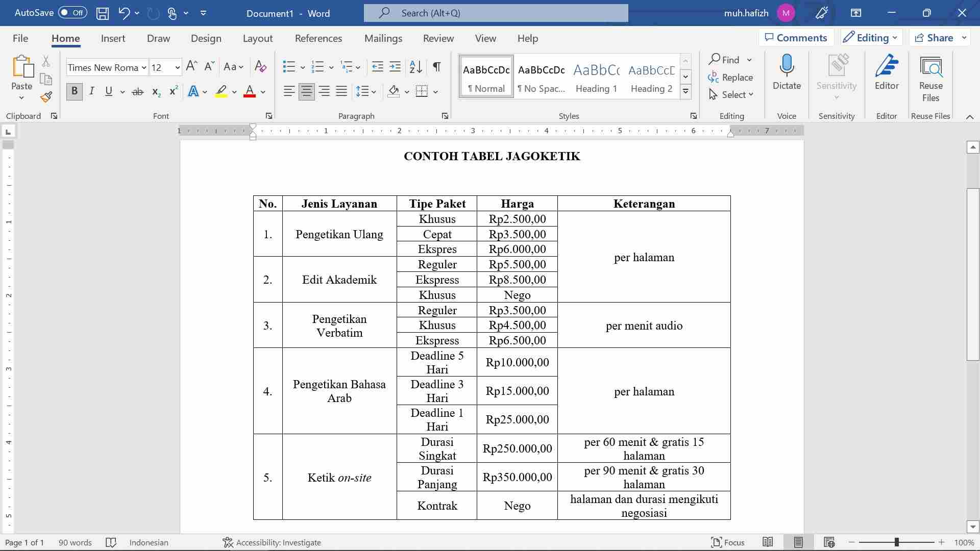Open the Mailings tab

[383, 38]
